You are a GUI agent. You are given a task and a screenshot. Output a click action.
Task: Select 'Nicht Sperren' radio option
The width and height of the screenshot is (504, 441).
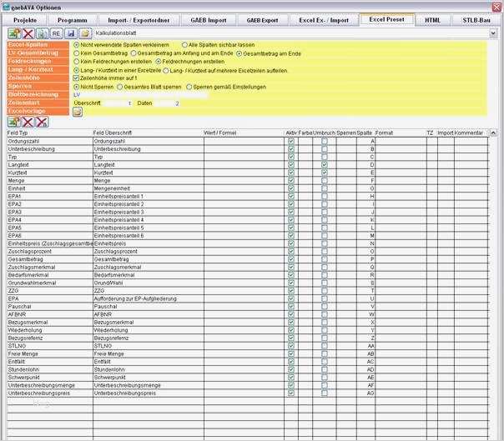coord(77,87)
